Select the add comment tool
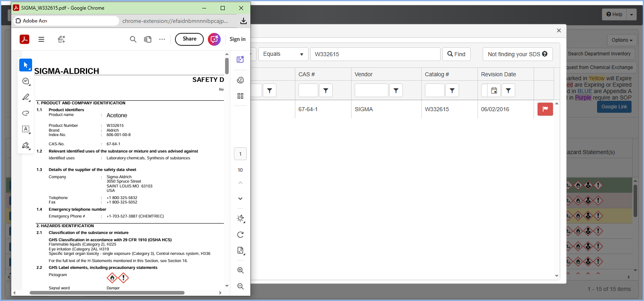The height and width of the screenshot is (301, 644). coord(26,81)
